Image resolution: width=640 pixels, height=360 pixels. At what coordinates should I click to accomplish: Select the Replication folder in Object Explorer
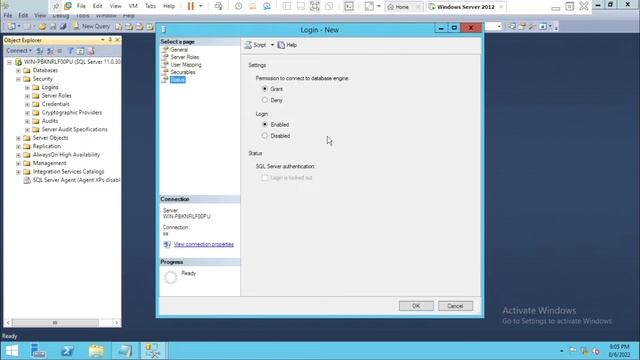pyautogui.click(x=47, y=146)
